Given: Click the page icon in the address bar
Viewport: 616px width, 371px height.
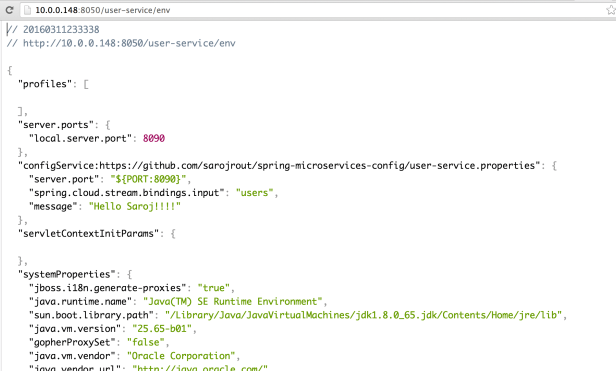Looking at the screenshot, I should tap(27, 10).
